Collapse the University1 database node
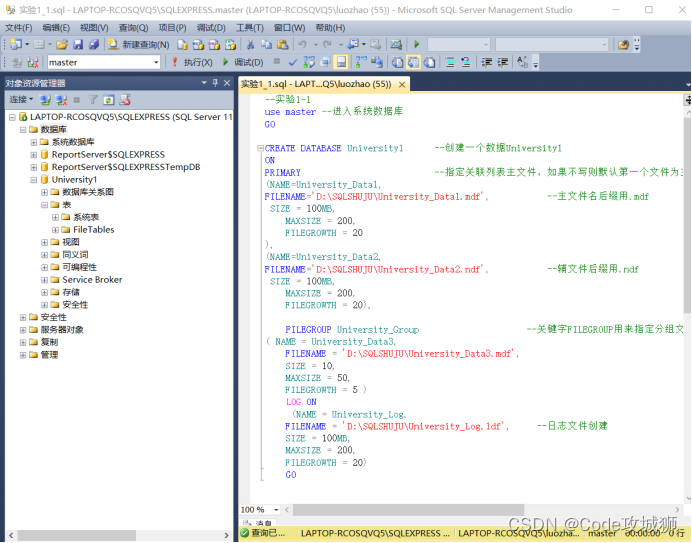Image resolution: width=692 pixels, height=543 pixels. (34, 180)
